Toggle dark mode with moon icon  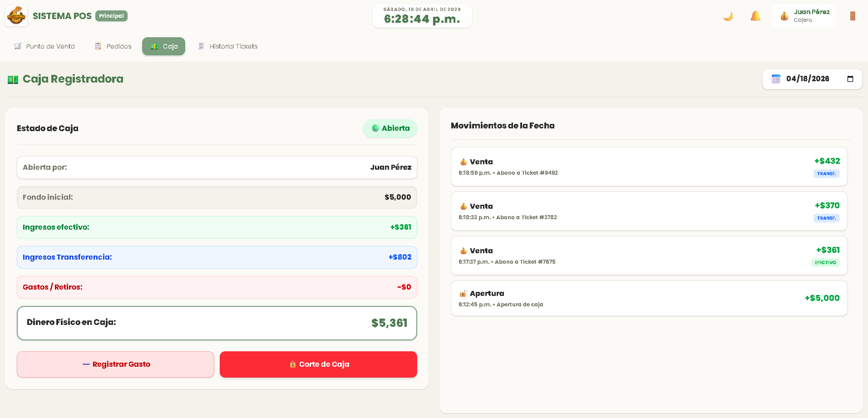pos(728,16)
